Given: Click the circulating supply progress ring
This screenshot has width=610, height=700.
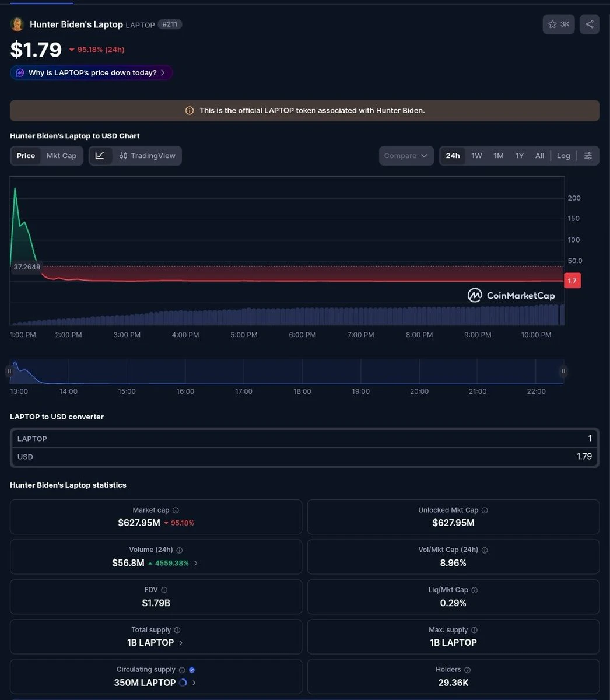Looking at the screenshot, I should pos(183,682).
